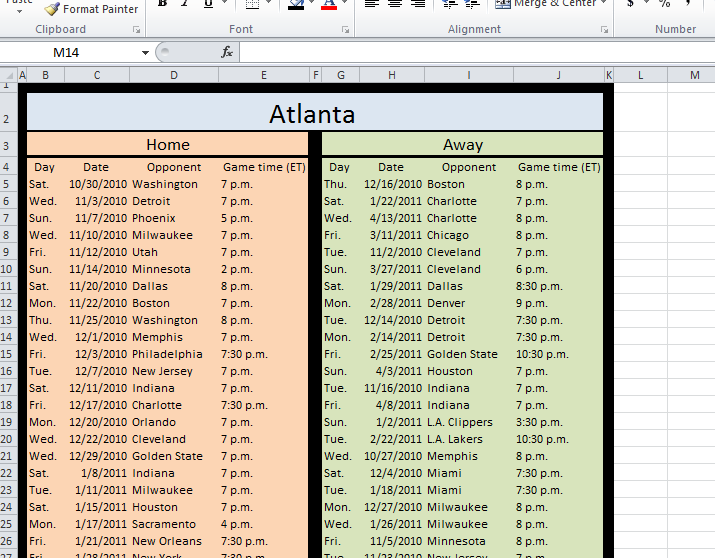
Task: Apply the Fill Color swatch
Action: click(x=296, y=4)
